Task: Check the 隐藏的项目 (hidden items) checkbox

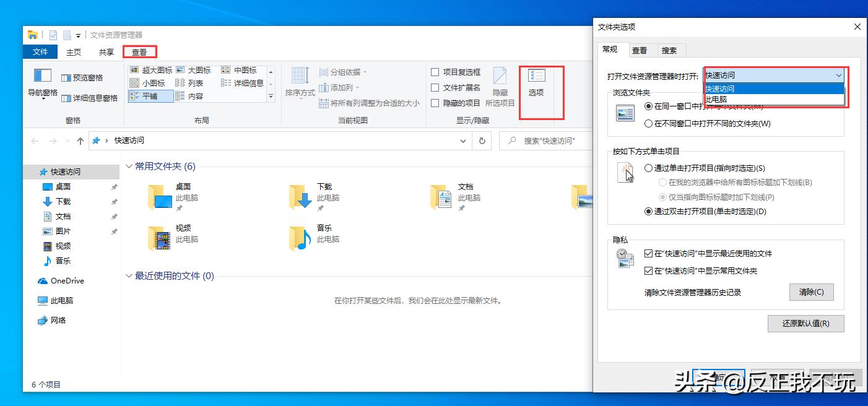Action: click(435, 103)
